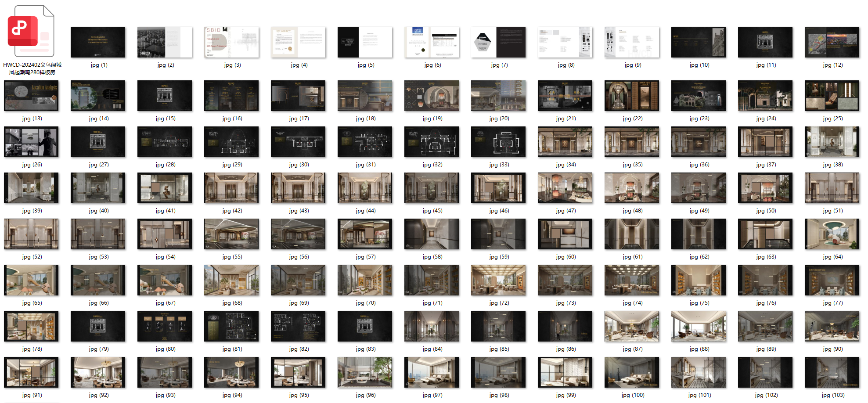Viewport: 868px width, 403px height.
Task: Select the jpg (12) aerial map thumbnail
Action: [x=832, y=42]
